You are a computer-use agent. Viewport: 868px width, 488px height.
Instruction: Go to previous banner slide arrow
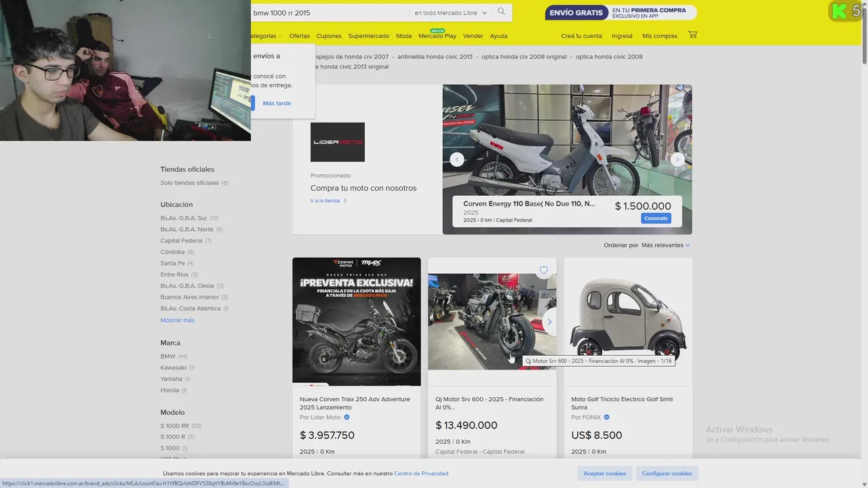pos(457,159)
